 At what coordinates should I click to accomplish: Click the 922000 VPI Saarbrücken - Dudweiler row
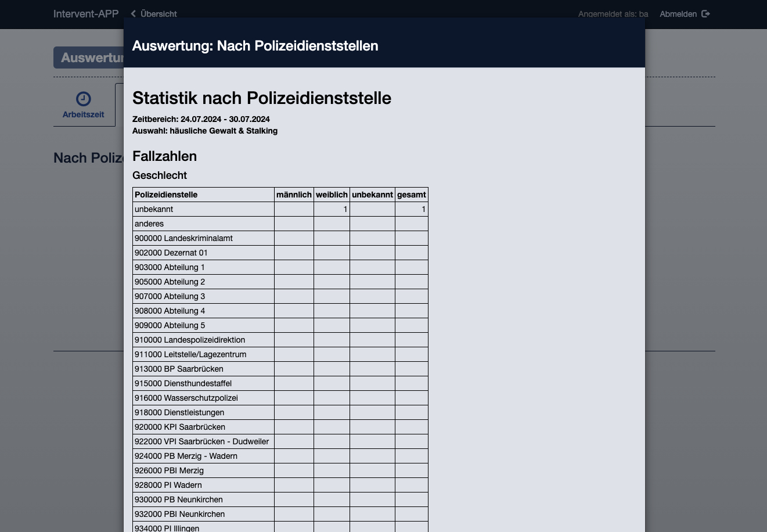pos(280,441)
